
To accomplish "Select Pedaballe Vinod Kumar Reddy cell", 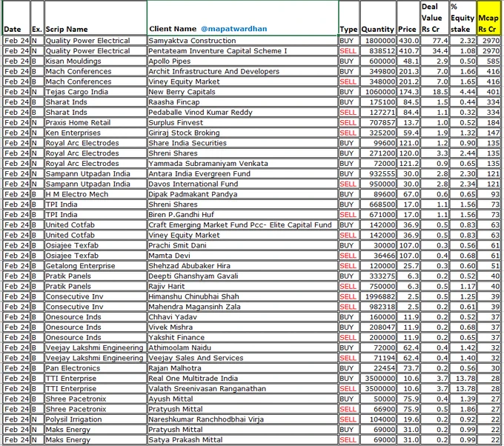I will 242,113.
